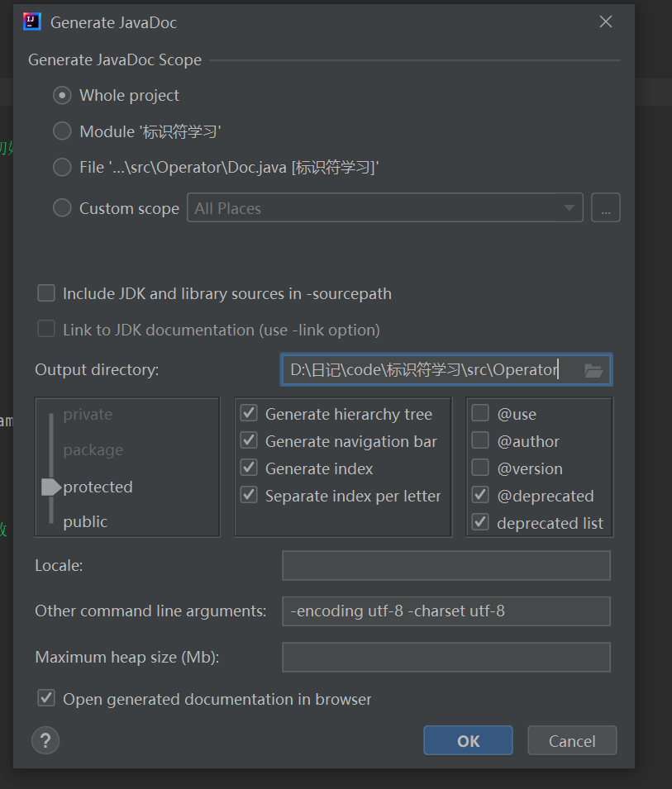Close the Generate JavaDoc dialog
Image resolution: width=672 pixels, height=789 pixels.
point(606,22)
